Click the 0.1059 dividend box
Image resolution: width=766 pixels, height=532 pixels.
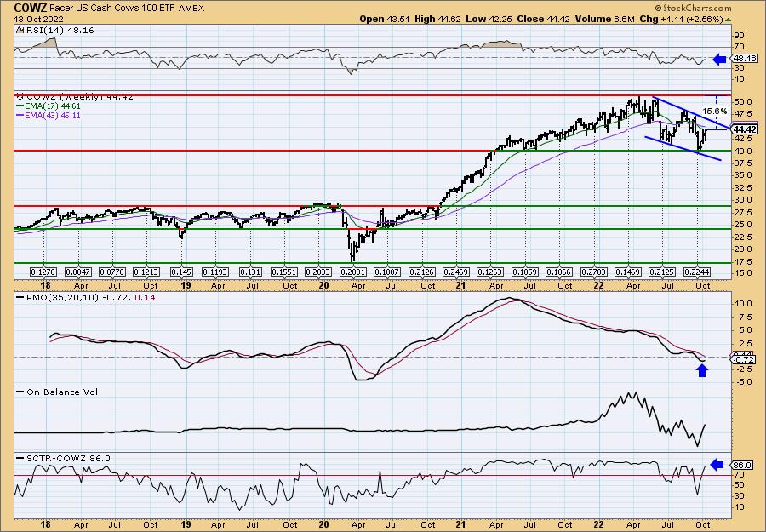coord(525,272)
